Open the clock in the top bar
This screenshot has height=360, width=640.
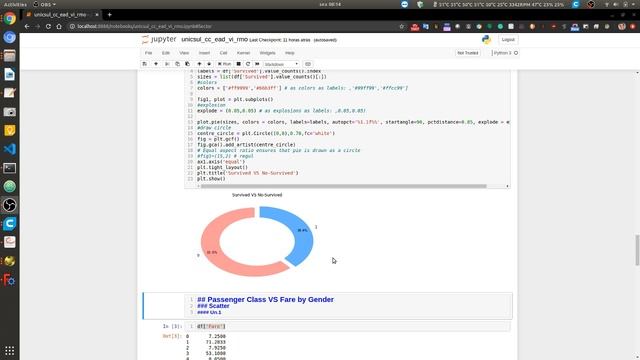coord(330,4)
